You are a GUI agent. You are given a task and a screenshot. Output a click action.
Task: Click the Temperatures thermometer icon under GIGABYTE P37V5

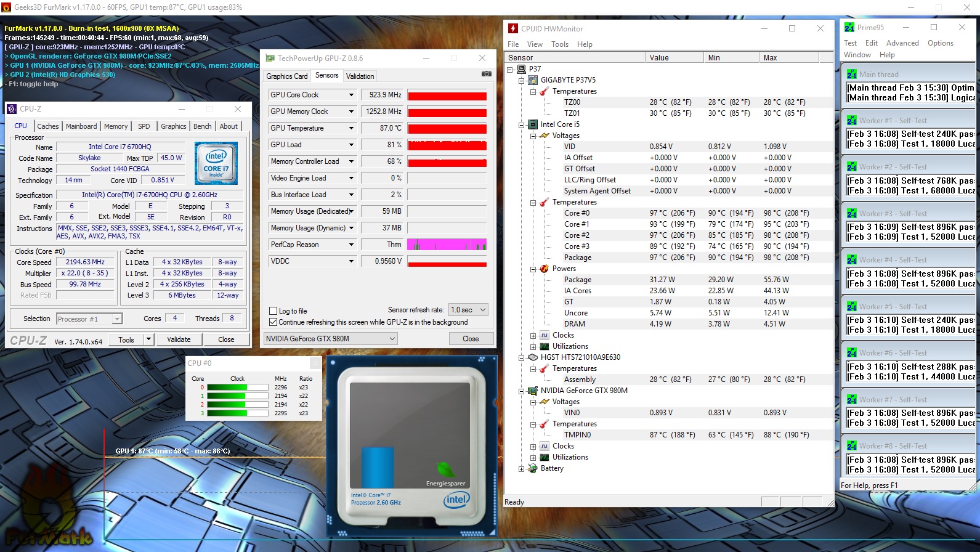[x=545, y=91]
